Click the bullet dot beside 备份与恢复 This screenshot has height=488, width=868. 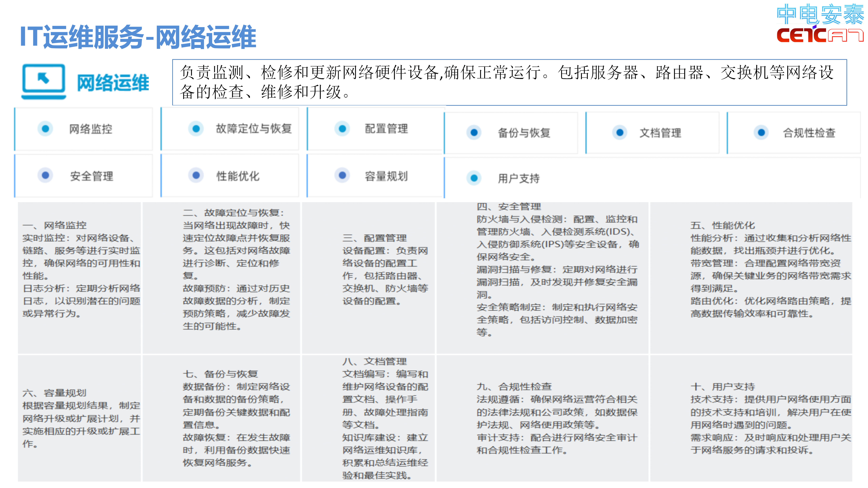click(x=474, y=133)
